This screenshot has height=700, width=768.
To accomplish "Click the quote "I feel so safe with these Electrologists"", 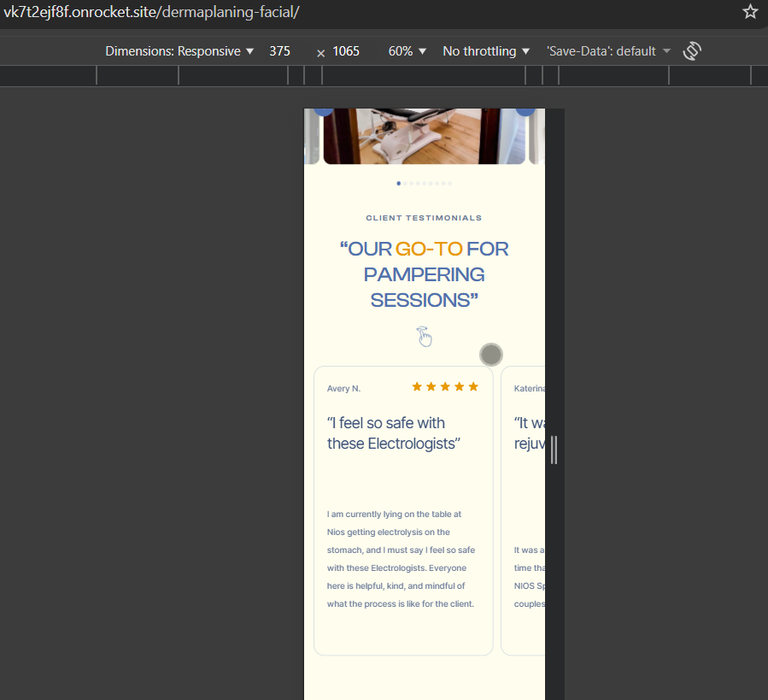I will point(394,433).
